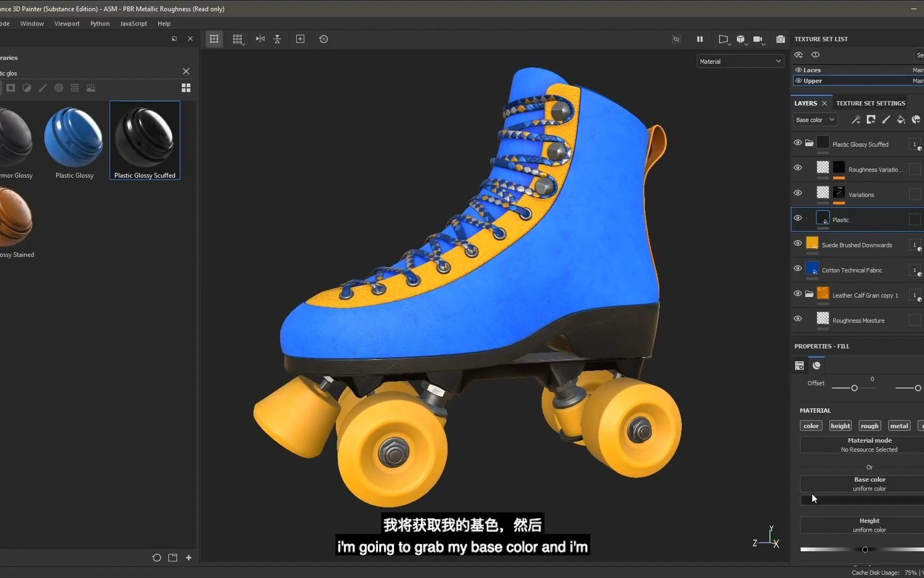
Task: Click the camera screenshot icon in viewport toolbar
Action: (781, 39)
